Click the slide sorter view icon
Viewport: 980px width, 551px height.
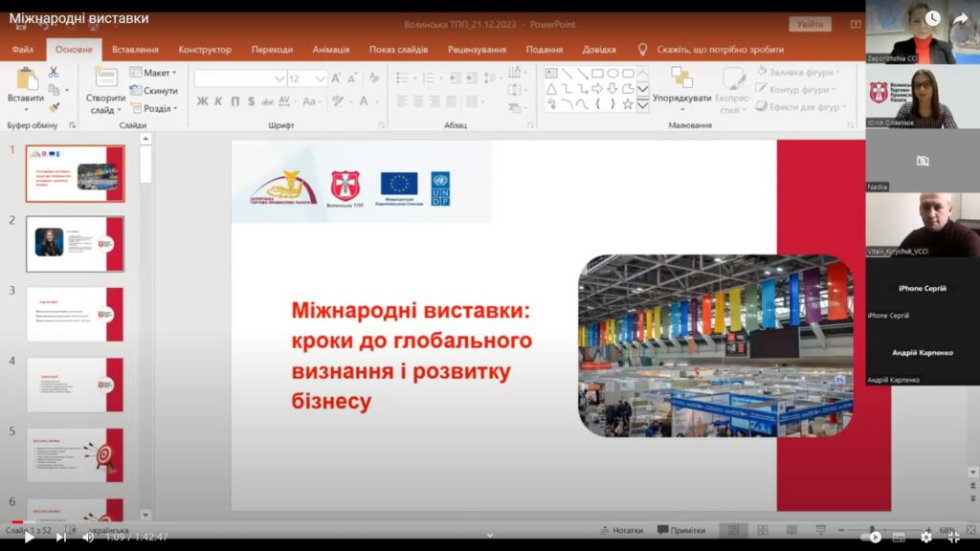point(763,530)
